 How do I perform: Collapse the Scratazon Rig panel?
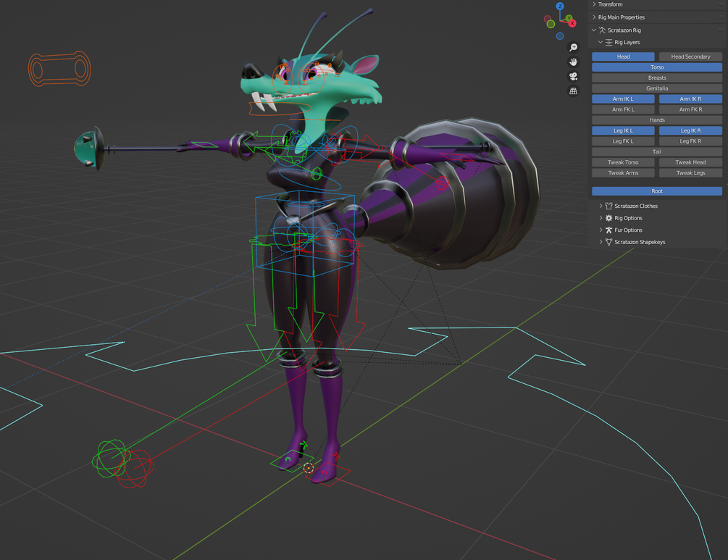[594, 30]
